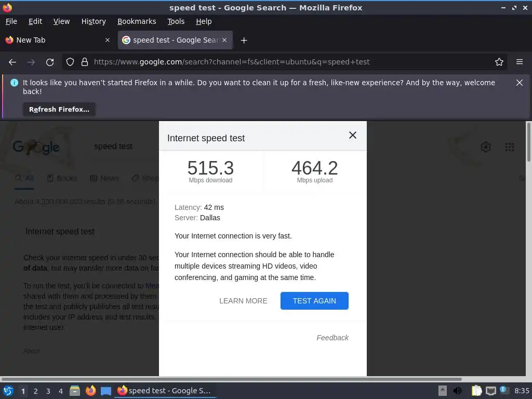Launch Firefox from the taskbar launcher icon
The height and width of the screenshot is (399, 532).
(90, 391)
